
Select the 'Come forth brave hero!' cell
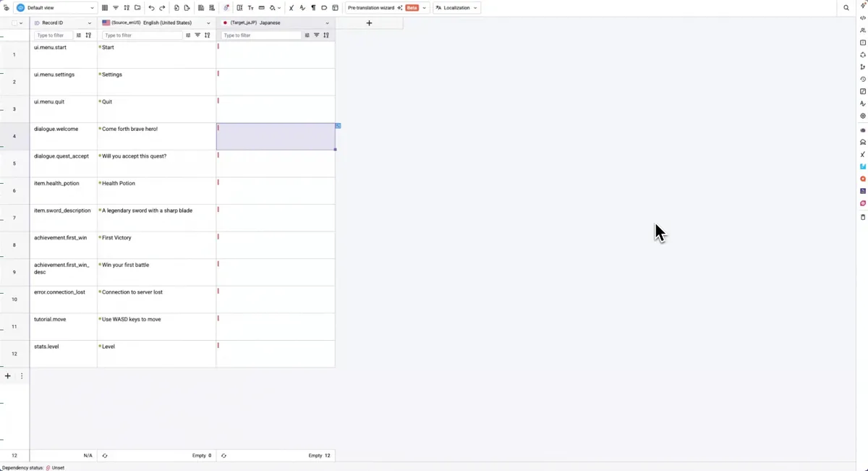157,137
